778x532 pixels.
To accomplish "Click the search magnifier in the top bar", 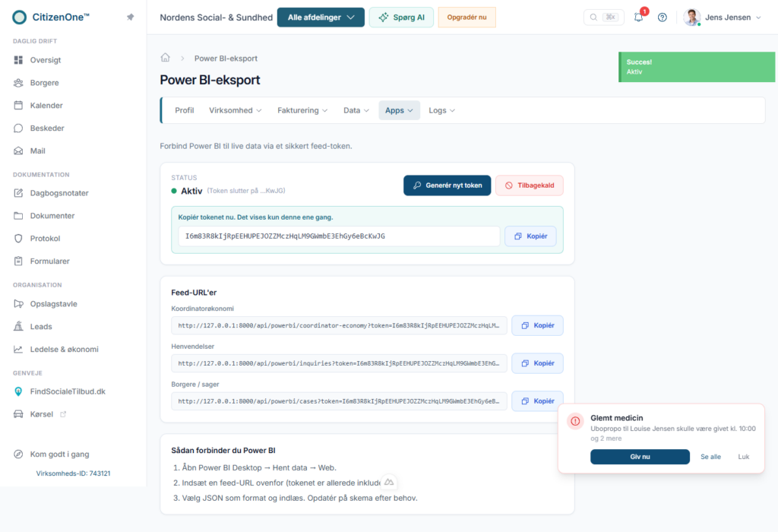I will coord(593,17).
